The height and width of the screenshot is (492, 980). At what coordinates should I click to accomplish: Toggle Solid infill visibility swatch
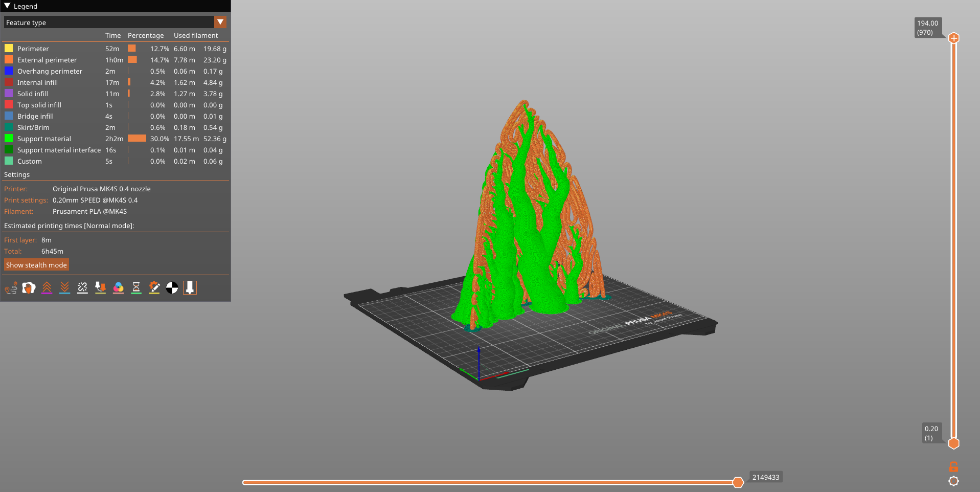pos(9,94)
